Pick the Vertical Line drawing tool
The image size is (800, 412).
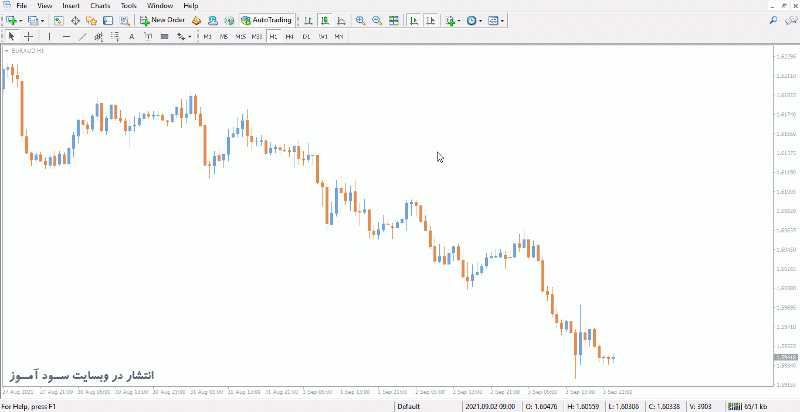pos(49,36)
